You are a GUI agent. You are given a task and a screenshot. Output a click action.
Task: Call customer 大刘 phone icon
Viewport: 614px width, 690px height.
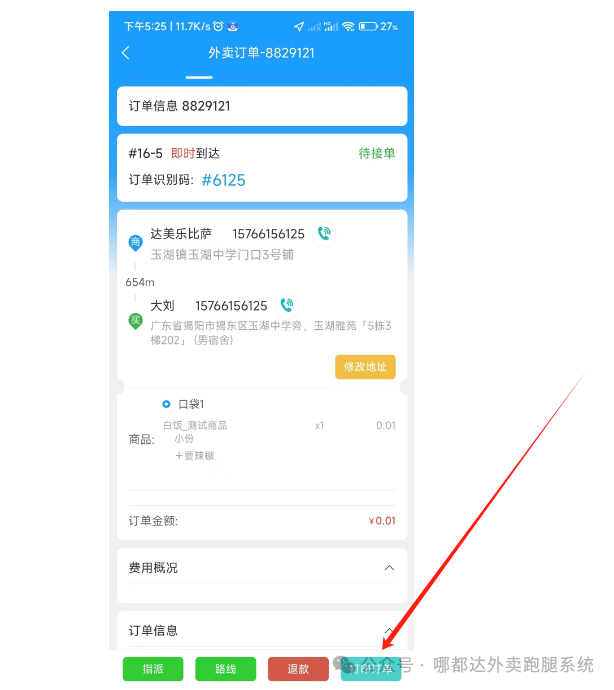[287, 305]
